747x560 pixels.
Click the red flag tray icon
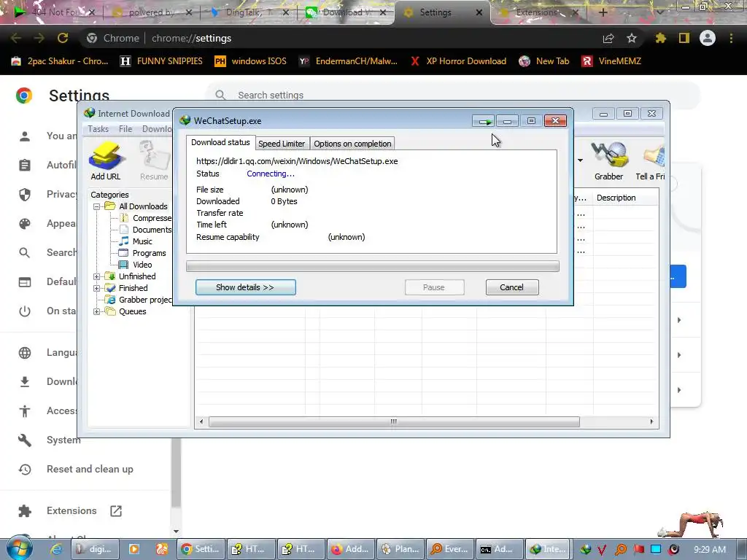point(638,550)
